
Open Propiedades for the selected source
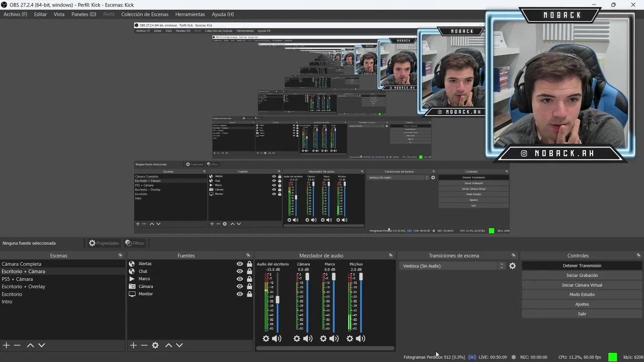104,243
